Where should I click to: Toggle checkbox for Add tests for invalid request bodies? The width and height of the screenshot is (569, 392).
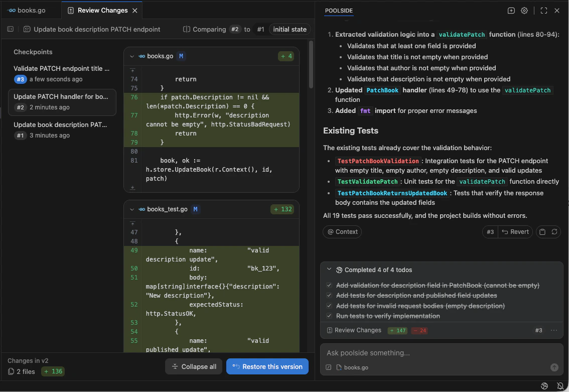pos(329,306)
